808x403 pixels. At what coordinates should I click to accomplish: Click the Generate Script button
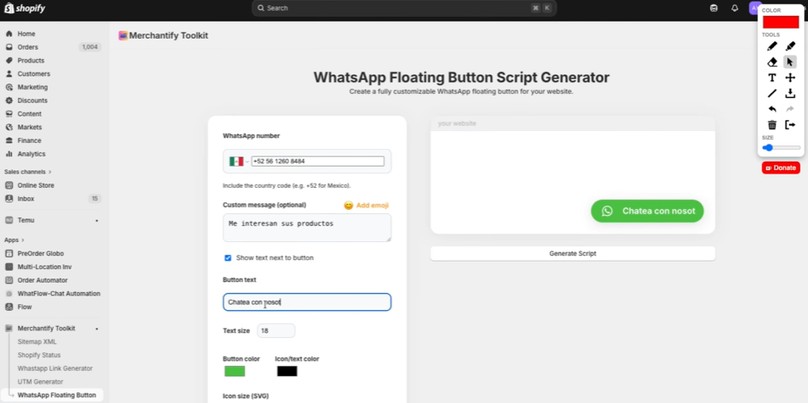573,254
